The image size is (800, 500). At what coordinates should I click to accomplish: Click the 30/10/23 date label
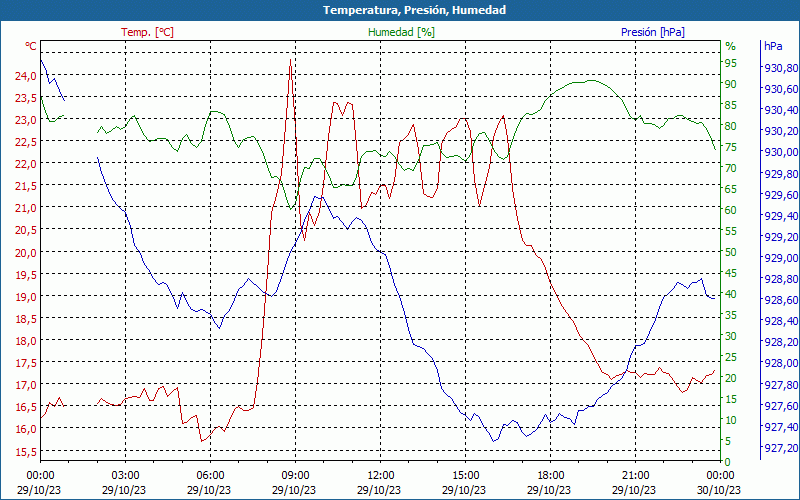[719, 490]
